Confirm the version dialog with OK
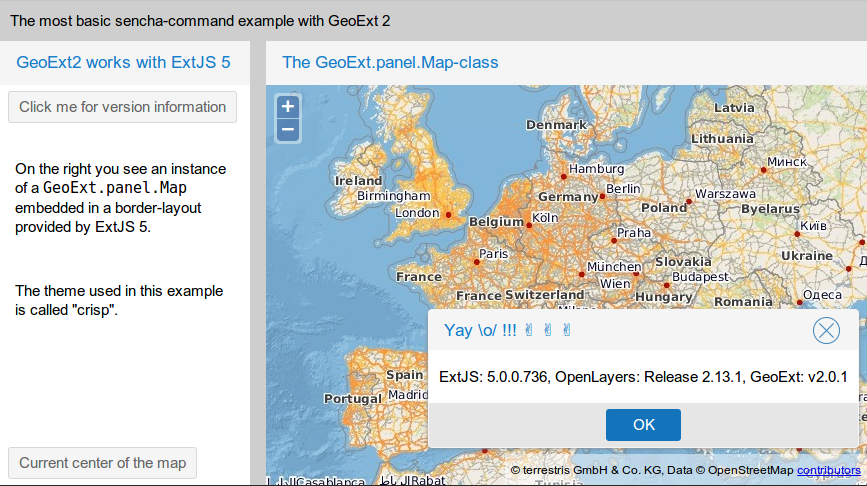This screenshot has height=486, width=867. coord(643,425)
